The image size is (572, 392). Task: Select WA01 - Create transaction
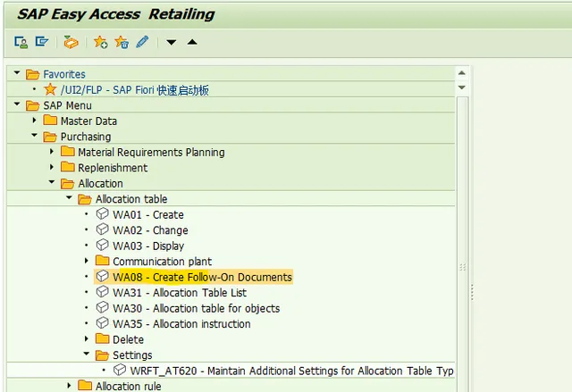[147, 214]
